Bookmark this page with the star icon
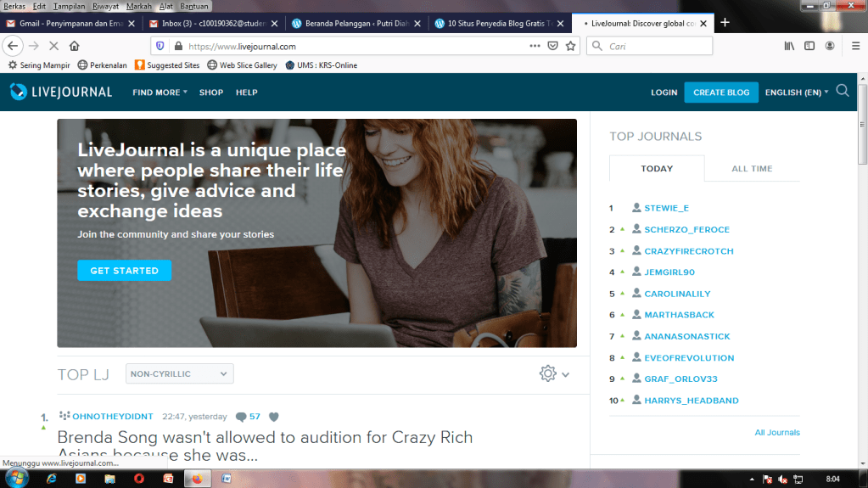868x488 pixels. (571, 46)
